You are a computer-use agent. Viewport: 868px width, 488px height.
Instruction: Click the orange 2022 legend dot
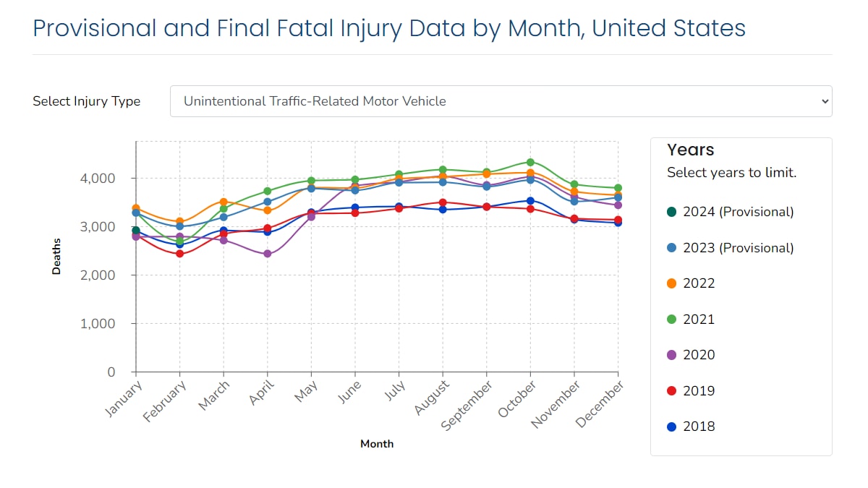pyautogui.click(x=670, y=283)
